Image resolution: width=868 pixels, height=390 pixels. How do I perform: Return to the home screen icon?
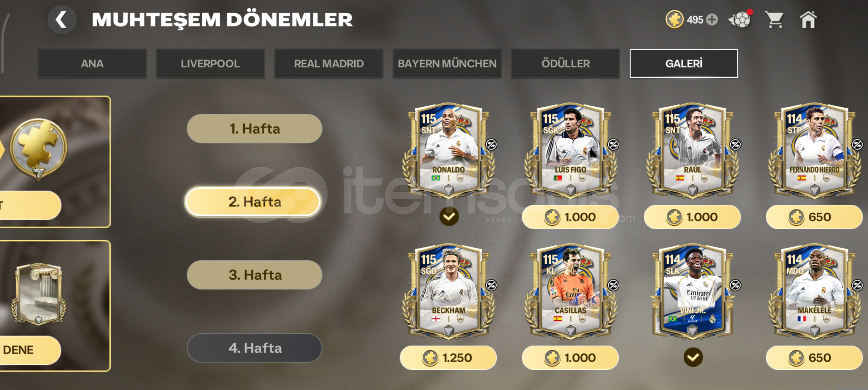point(808,19)
